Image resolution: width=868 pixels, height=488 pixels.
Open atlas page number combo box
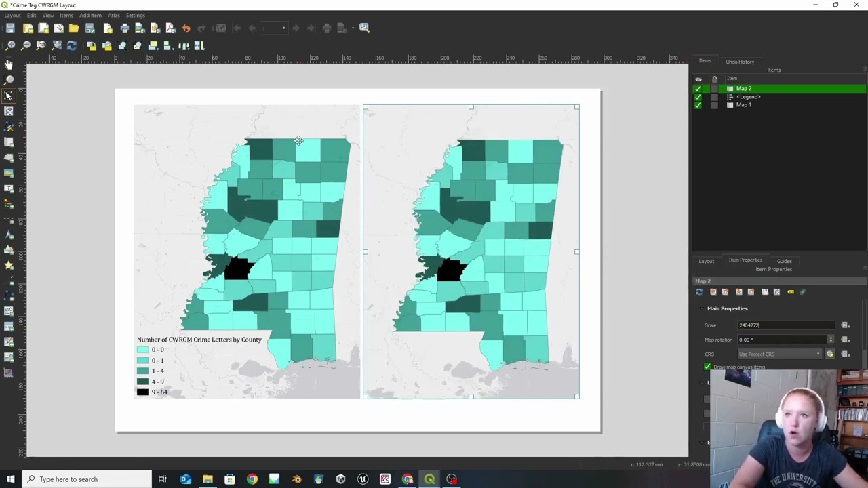coord(273,28)
